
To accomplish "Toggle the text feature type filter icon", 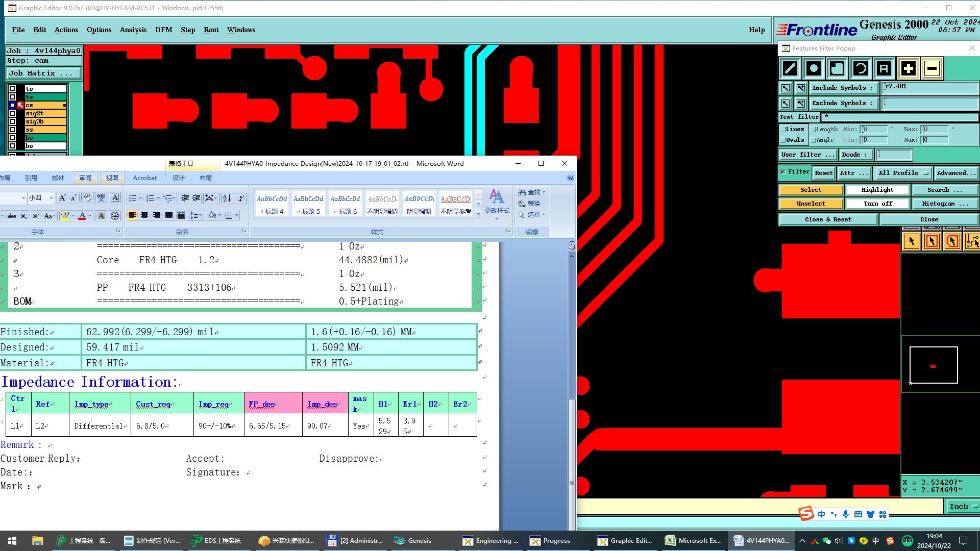I will click(x=884, y=68).
